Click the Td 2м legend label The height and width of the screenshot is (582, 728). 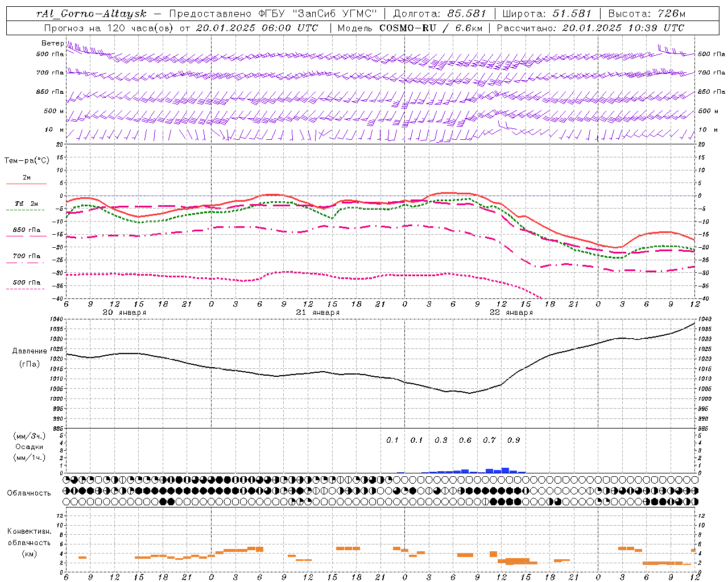coord(26,203)
